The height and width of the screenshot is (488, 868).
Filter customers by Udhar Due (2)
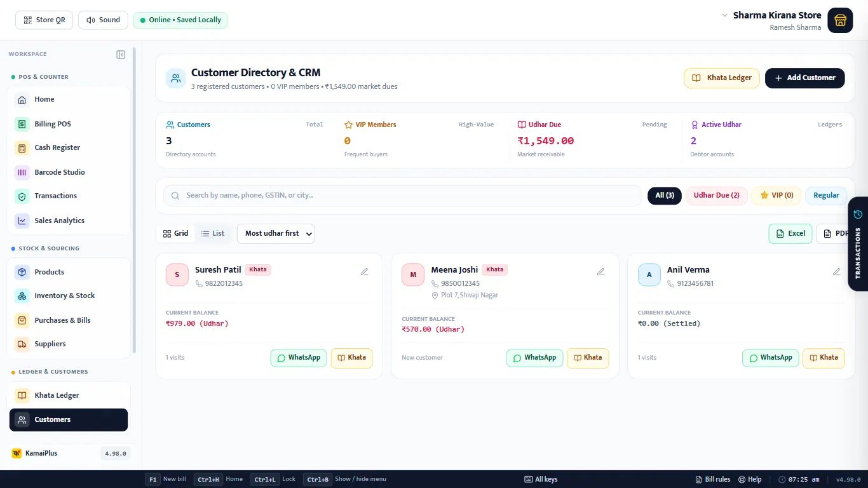(x=716, y=196)
